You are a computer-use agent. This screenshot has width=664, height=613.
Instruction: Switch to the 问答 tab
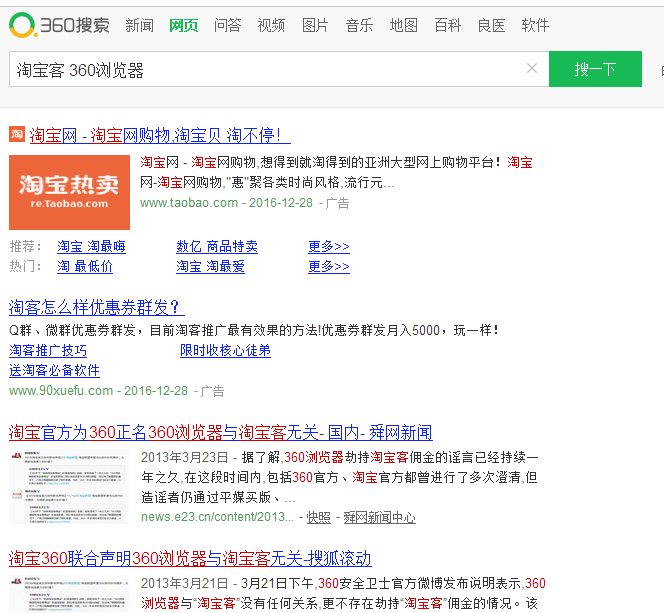click(x=227, y=25)
